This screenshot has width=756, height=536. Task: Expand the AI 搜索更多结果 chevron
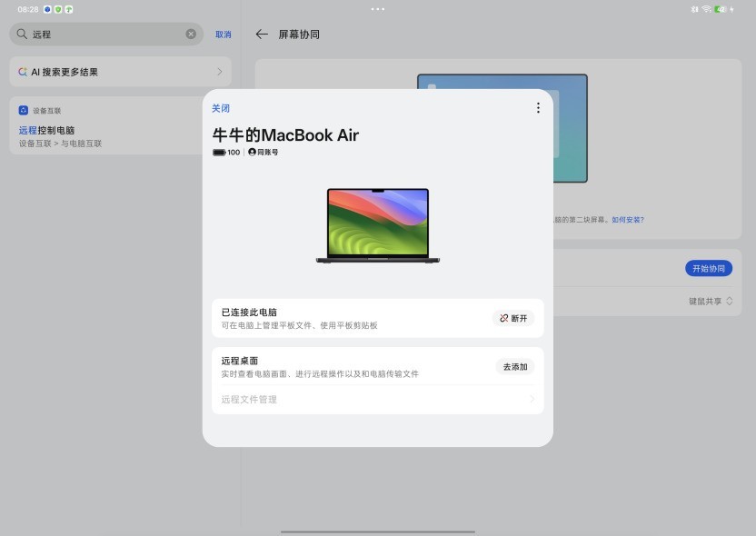pos(219,71)
